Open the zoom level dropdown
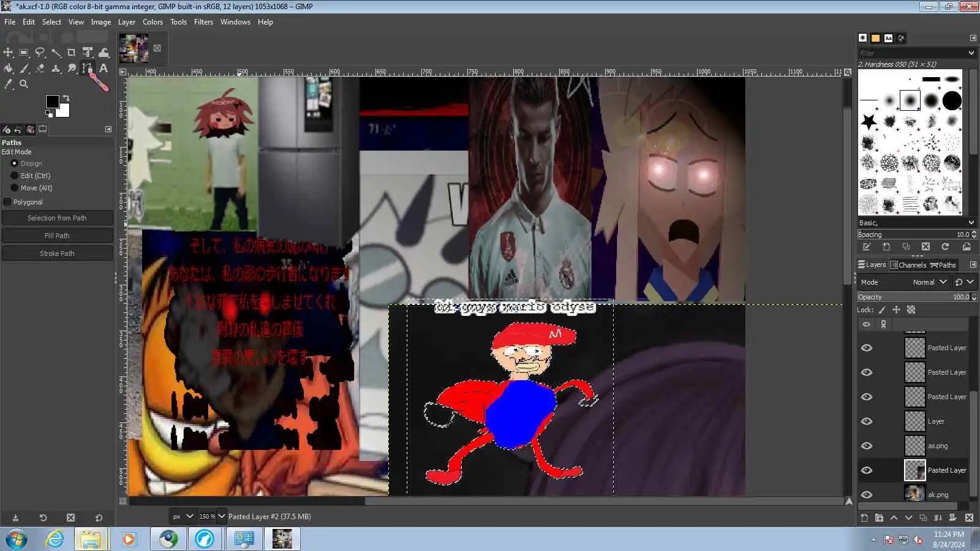 click(x=222, y=517)
